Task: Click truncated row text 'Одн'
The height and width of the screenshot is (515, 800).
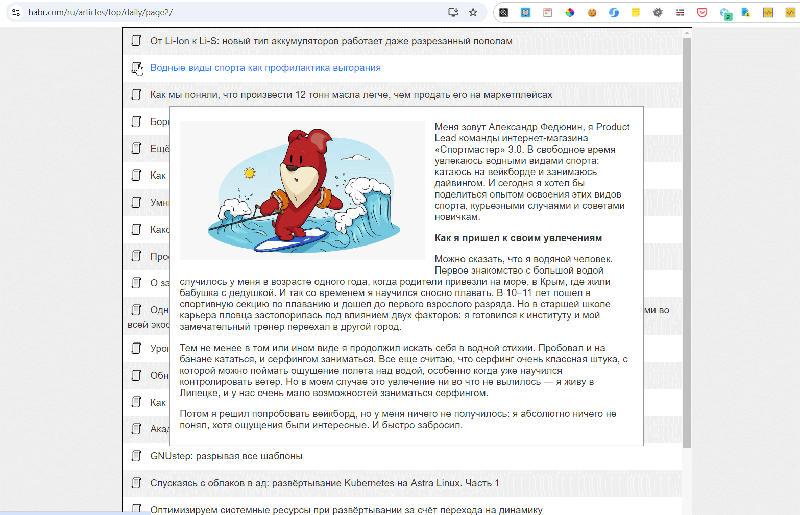Action: [x=159, y=310]
